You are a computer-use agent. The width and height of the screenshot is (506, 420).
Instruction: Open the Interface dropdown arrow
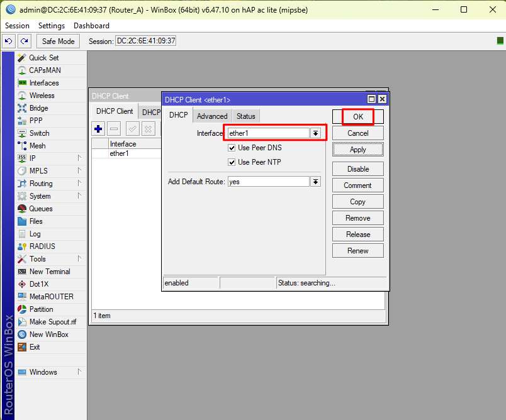pos(316,133)
